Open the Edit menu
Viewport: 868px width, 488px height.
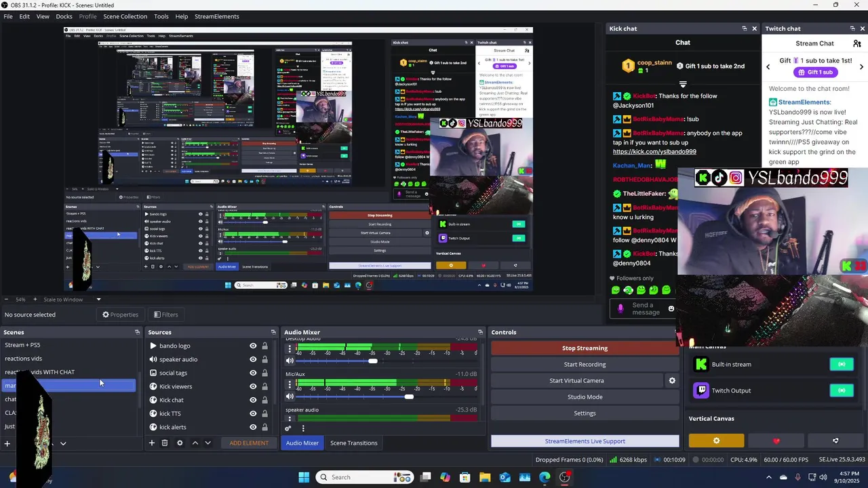coord(24,16)
